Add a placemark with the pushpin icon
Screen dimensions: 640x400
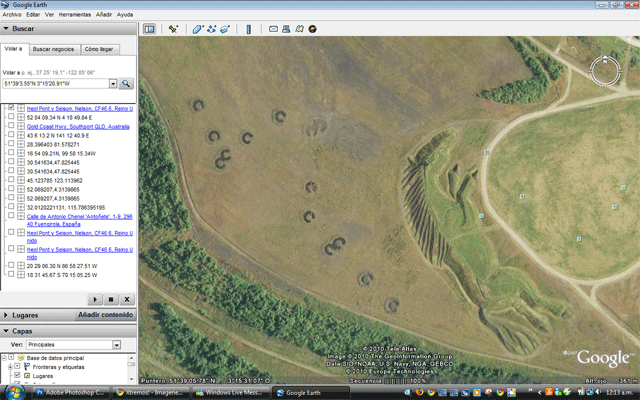(173, 29)
